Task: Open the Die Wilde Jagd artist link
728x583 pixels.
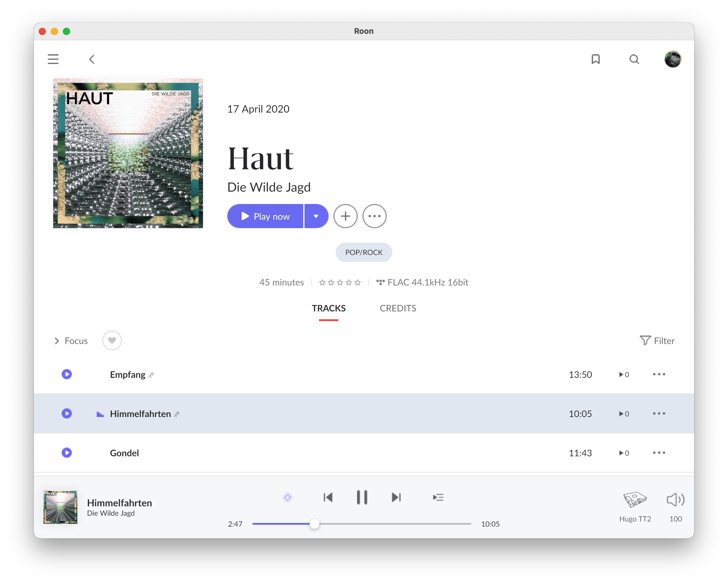Action: pyautogui.click(x=269, y=187)
